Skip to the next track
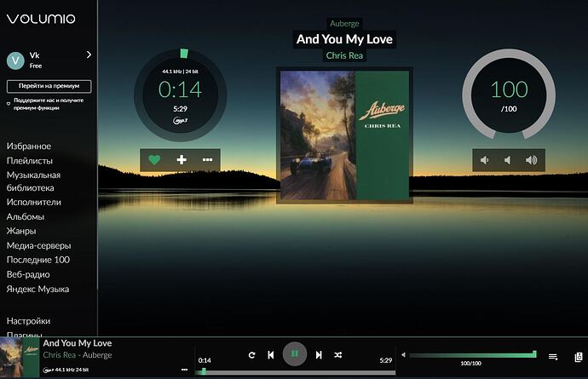Image resolution: width=588 pixels, height=379 pixels. tap(319, 354)
